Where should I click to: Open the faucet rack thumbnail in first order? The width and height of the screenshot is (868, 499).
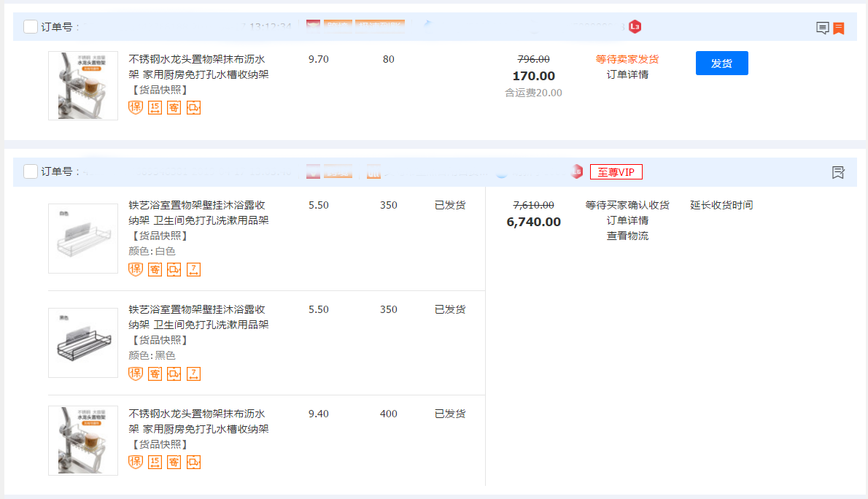pyautogui.click(x=83, y=85)
